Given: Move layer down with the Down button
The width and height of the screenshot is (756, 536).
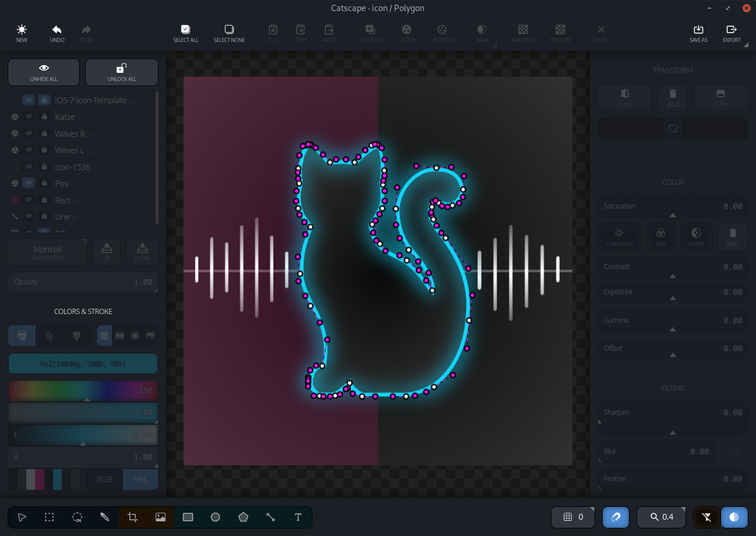Looking at the screenshot, I should click(x=142, y=252).
